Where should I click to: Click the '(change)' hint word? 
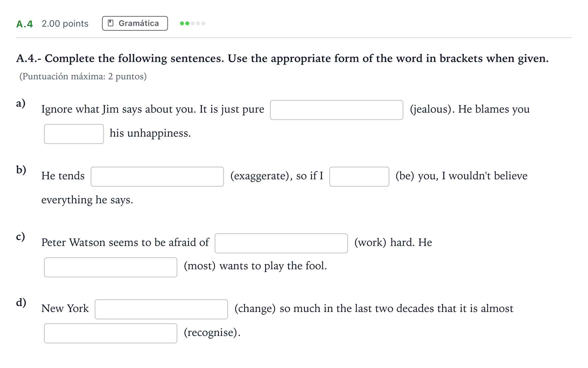(x=255, y=309)
